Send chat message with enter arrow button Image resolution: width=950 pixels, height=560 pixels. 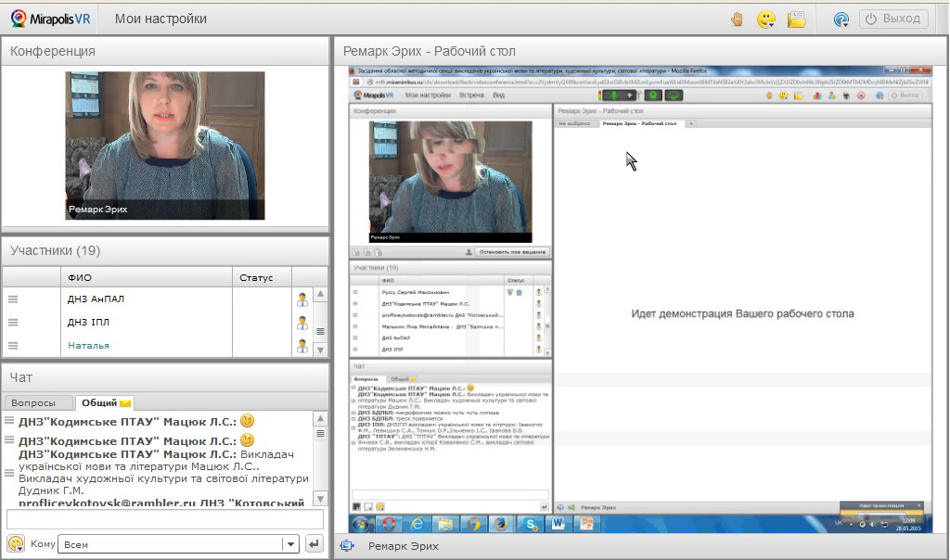point(315,544)
